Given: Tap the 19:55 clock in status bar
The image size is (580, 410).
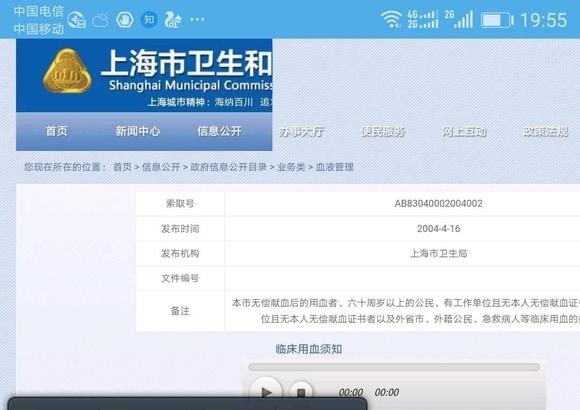Looking at the screenshot, I should pyautogui.click(x=543, y=20).
